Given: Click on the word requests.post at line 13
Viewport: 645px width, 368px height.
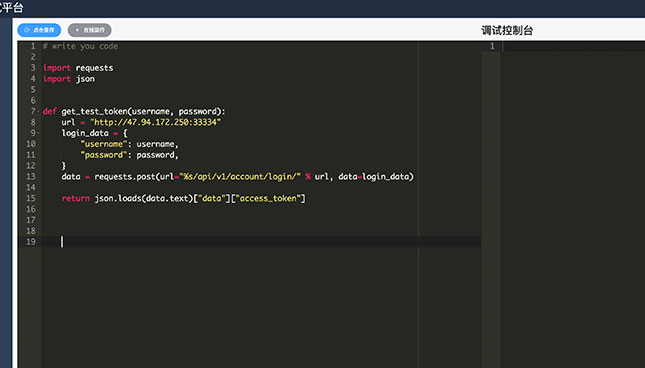Looking at the screenshot, I should point(125,177).
